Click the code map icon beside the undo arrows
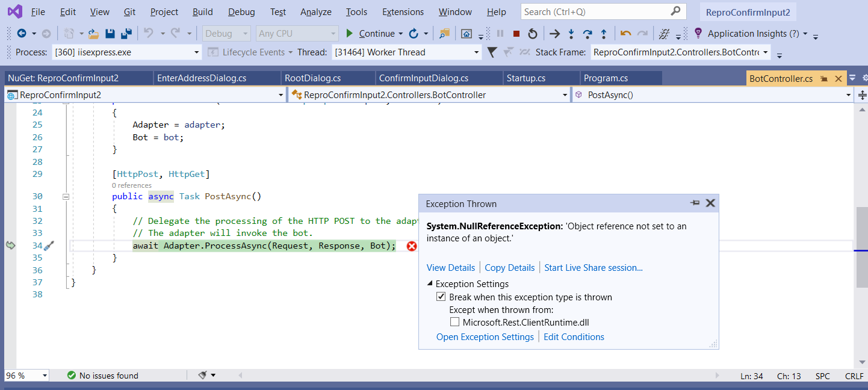The image size is (868, 390). point(665,34)
